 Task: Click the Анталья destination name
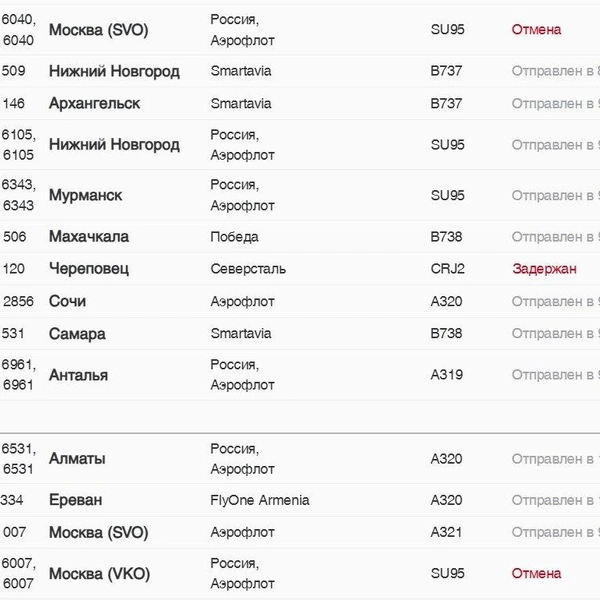click(x=78, y=375)
